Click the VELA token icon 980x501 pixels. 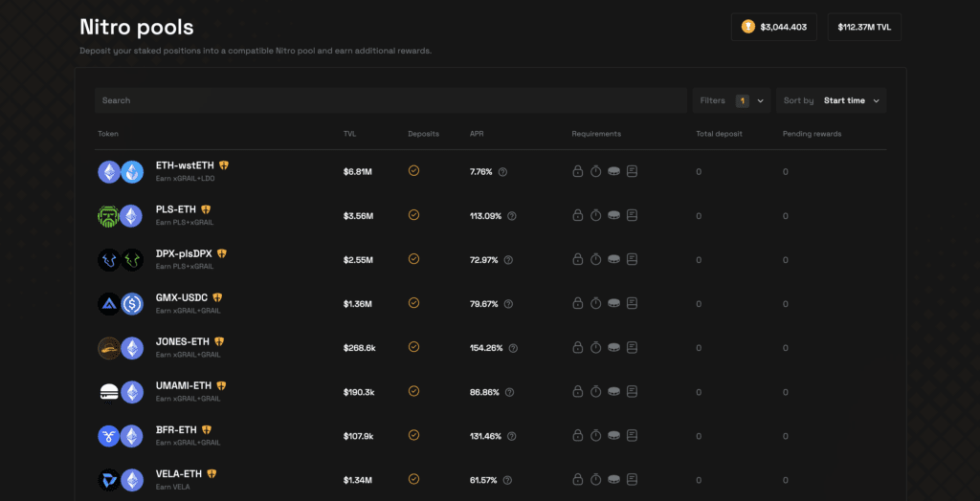[109, 480]
